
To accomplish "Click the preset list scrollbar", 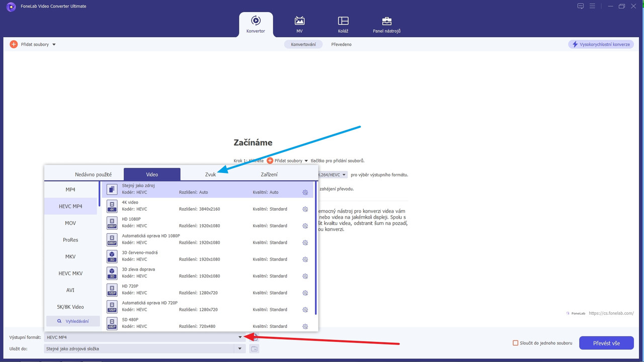I will click(x=315, y=248).
